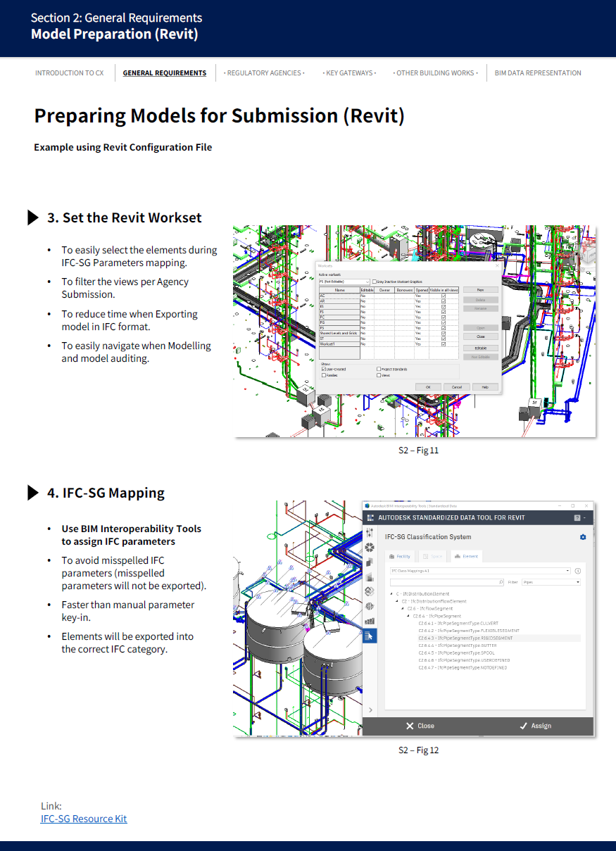Select the CULVERT pipe segment type row
The image size is (616, 851).
coord(459,623)
